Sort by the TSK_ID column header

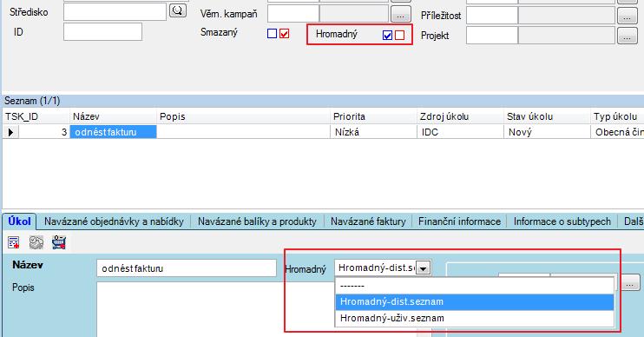pos(36,116)
